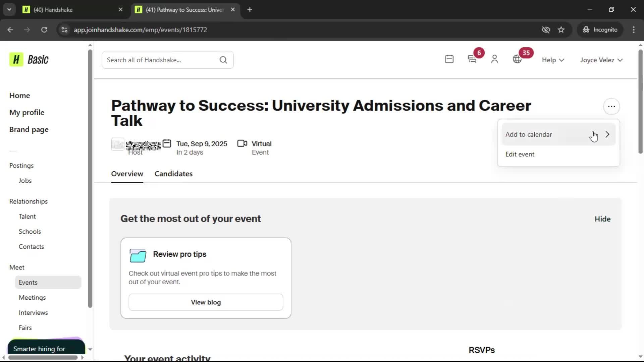The image size is (644, 362).
Task: Expand the Help dropdown
Action: 553,60
